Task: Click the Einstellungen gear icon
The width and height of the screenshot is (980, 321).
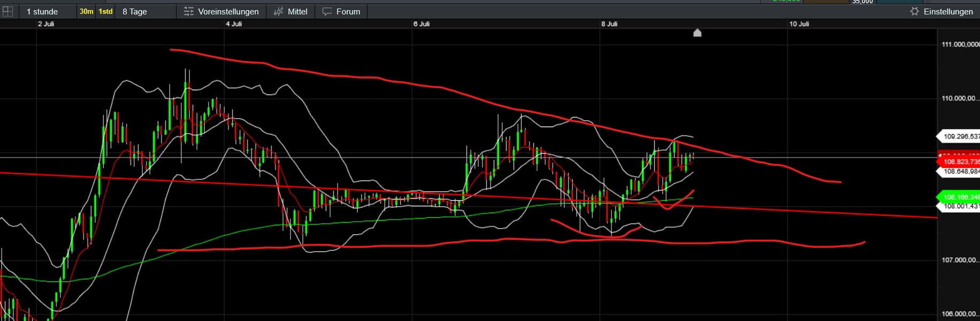Action: pos(914,11)
